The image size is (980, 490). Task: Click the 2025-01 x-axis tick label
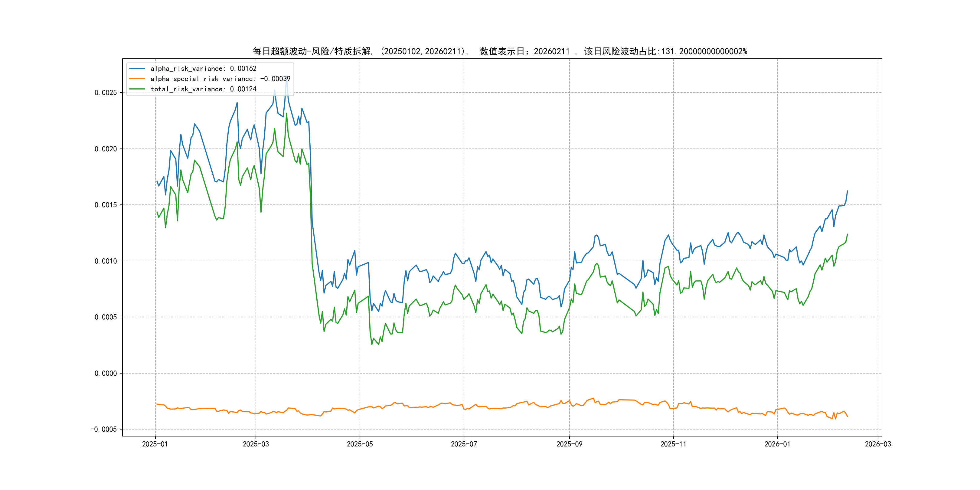point(155,444)
